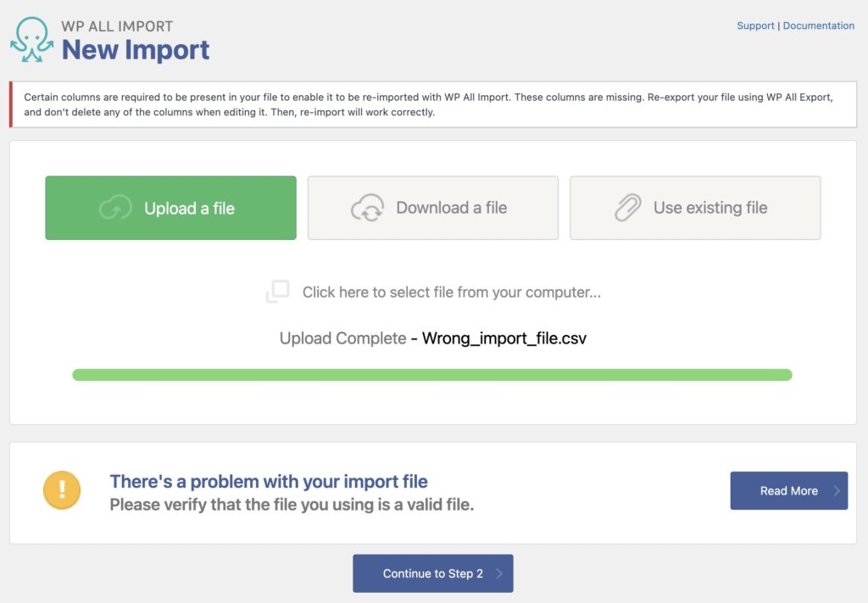Switch to the Use existing file tab
Viewport: 868px width, 603px height.
pyautogui.click(x=695, y=207)
